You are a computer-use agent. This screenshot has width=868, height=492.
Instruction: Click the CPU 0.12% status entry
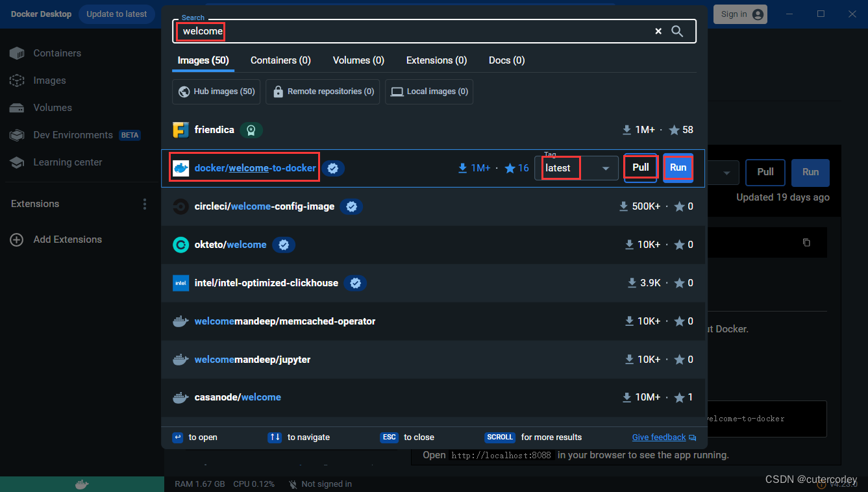click(x=254, y=484)
